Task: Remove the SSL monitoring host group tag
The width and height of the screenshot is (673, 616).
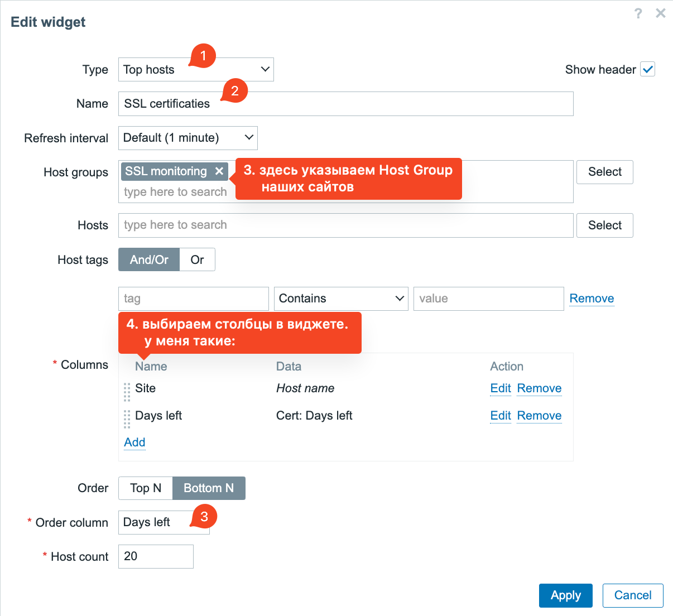Action: click(219, 171)
